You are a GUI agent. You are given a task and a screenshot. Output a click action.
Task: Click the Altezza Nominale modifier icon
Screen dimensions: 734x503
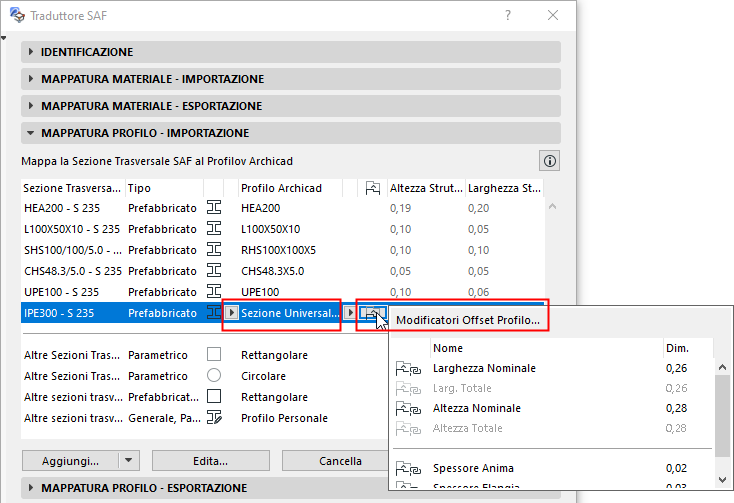[x=408, y=408]
